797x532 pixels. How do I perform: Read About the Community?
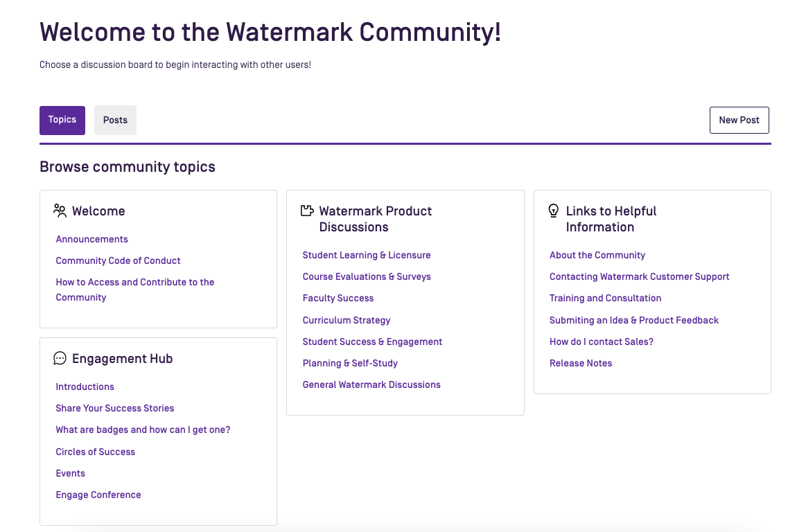tap(597, 255)
